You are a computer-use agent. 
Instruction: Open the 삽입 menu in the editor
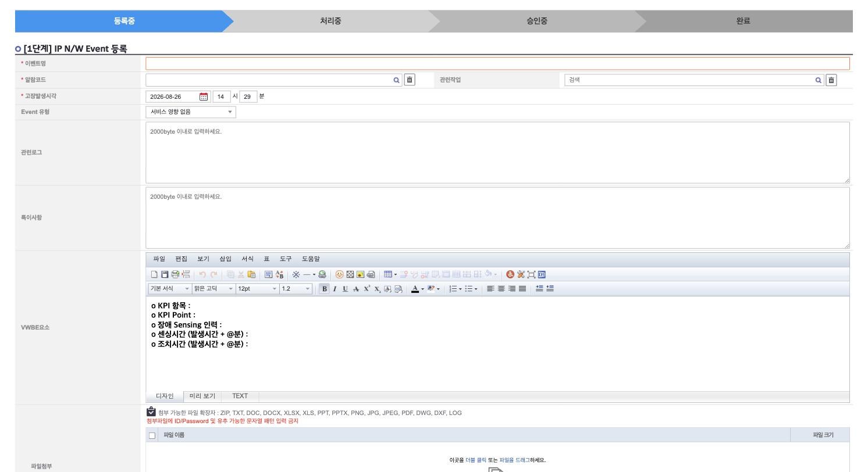point(225,259)
